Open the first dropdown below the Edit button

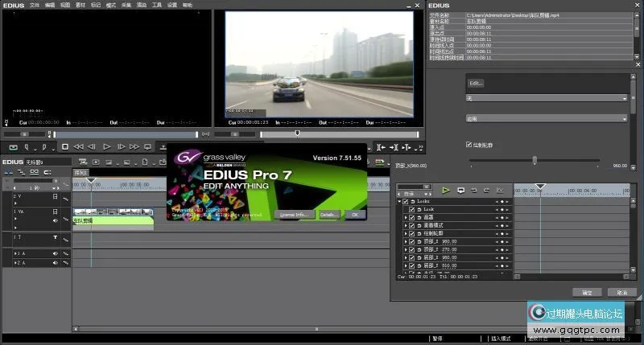[546, 98]
